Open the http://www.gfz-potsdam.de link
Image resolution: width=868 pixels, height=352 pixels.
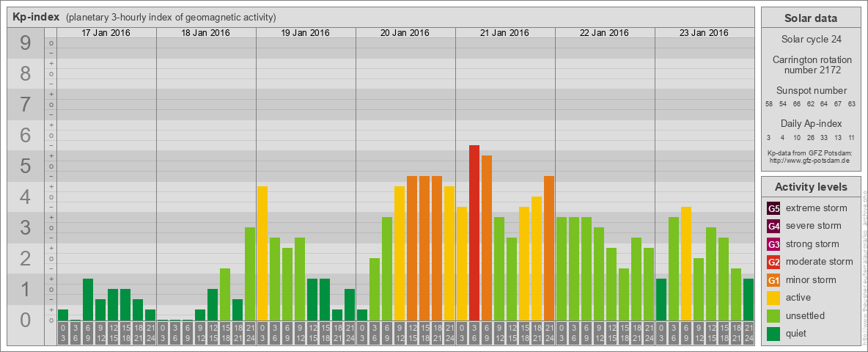point(809,161)
